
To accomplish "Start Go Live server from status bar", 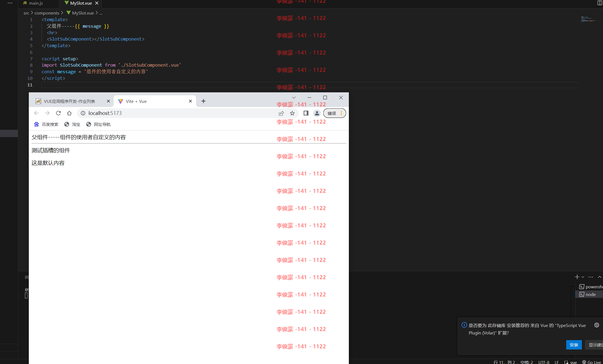I will tap(592, 362).
